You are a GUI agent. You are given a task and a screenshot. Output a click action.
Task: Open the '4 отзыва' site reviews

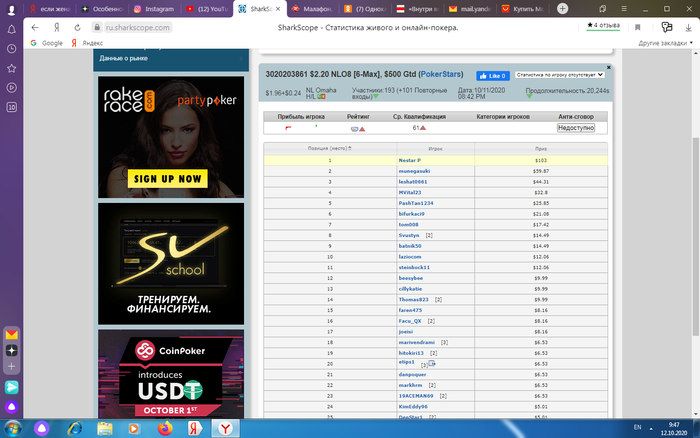click(603, 26)
